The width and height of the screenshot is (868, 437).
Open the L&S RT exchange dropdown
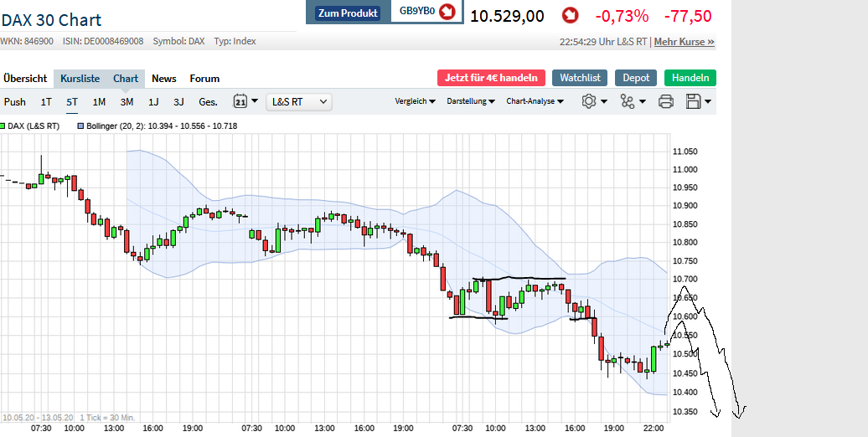coord(299,102)
